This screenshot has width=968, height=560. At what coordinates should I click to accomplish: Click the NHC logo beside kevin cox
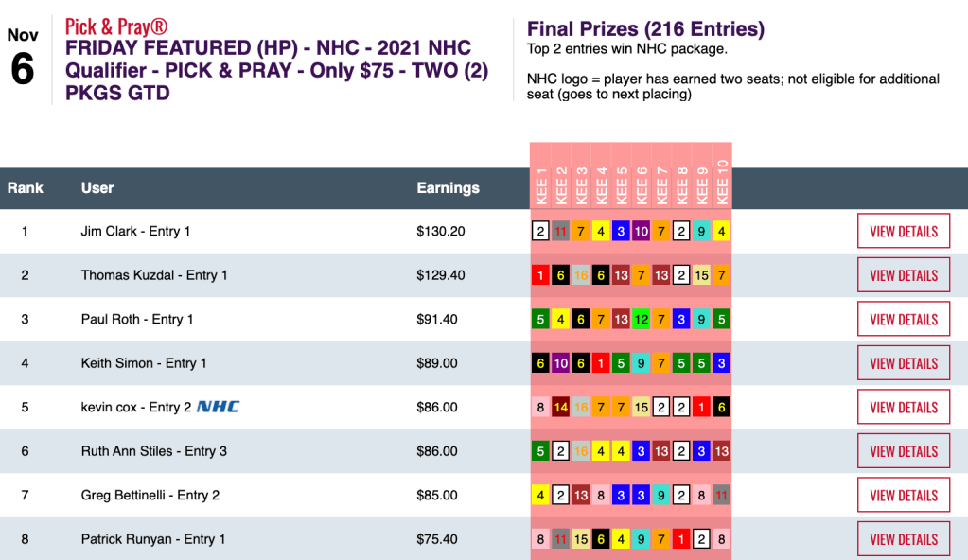pyautogui.click(x=218, y=407)
